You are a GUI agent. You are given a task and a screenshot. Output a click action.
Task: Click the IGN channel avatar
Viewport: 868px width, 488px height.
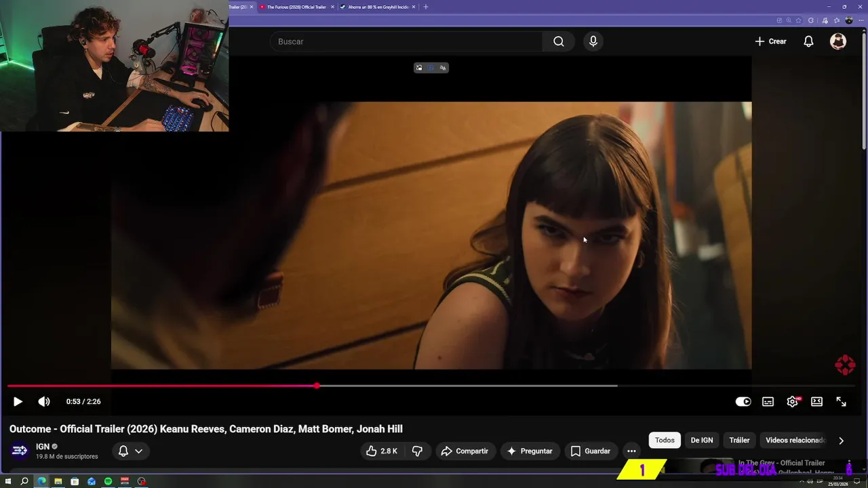tap(20, 451)
